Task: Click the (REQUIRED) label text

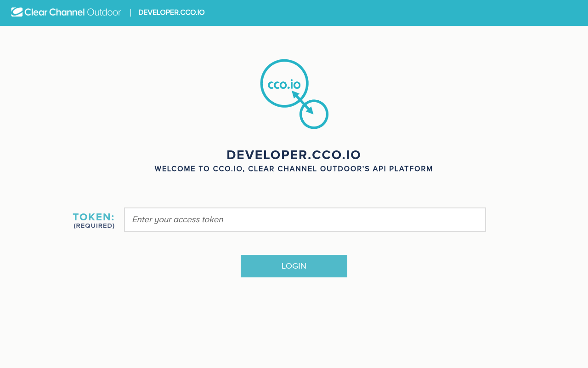Action: tap(94, 226)
